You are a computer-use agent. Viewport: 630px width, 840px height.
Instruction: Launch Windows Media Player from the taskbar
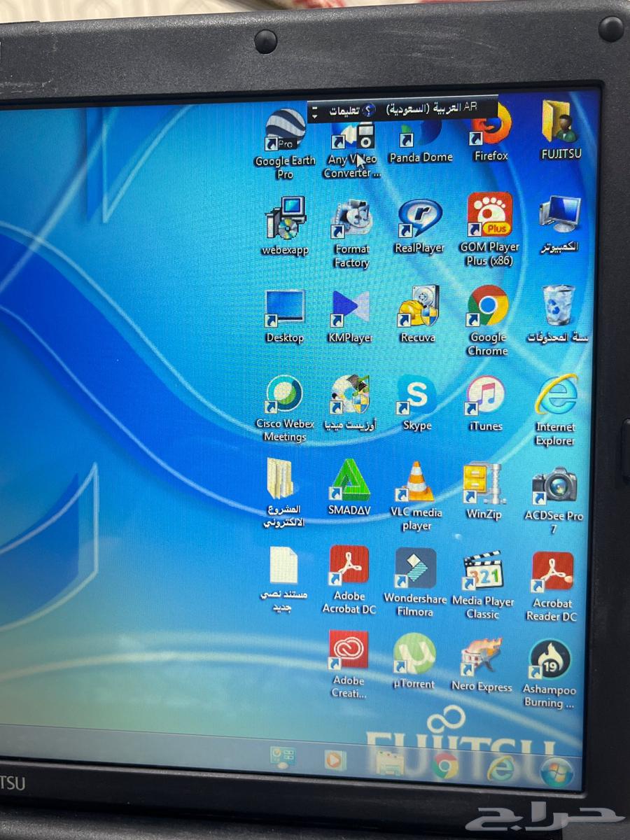click(x=335, y=759)
